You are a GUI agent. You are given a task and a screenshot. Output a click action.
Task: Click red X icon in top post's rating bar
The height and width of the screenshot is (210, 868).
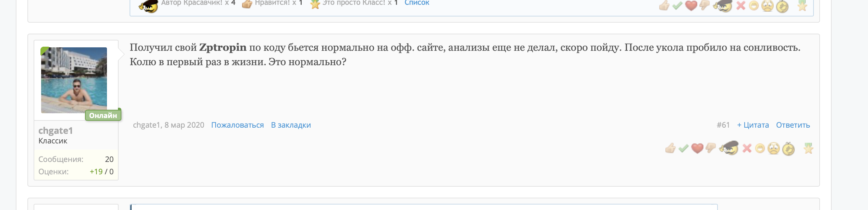741,6
